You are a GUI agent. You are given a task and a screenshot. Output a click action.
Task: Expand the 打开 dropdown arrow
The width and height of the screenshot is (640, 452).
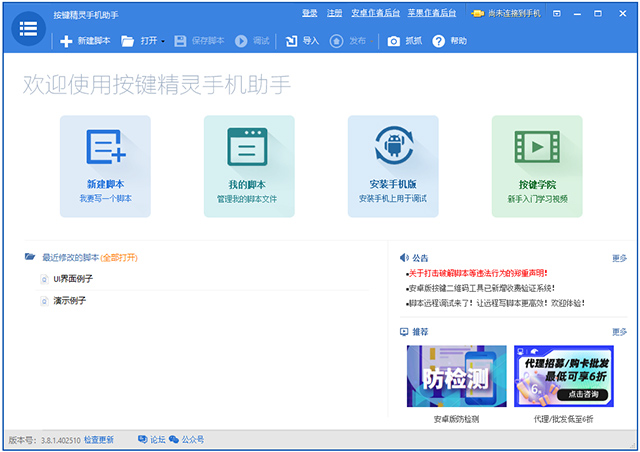tap(163, 41)
